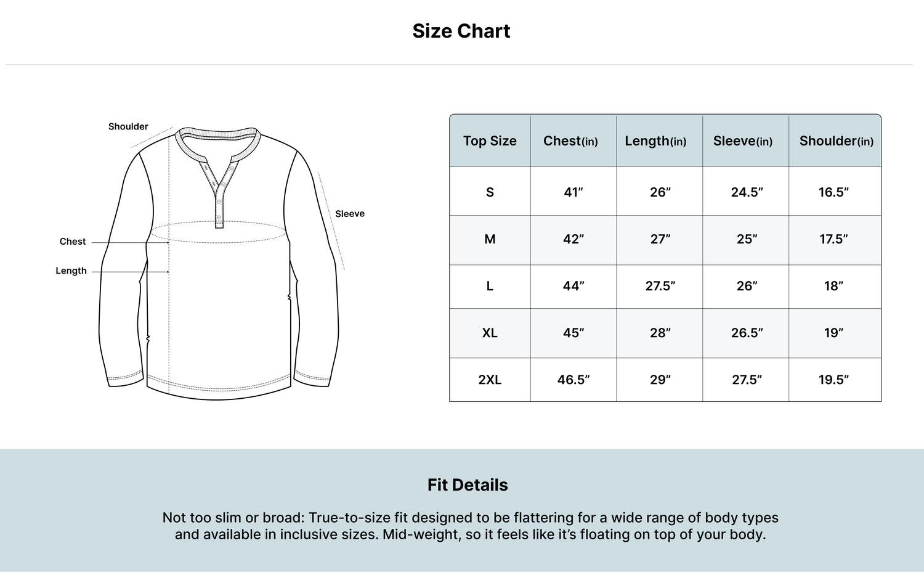The height and width of the screenshot is (572, 924).
Task: Click the Sleeve label on shirt diagram
Action: 350,214
